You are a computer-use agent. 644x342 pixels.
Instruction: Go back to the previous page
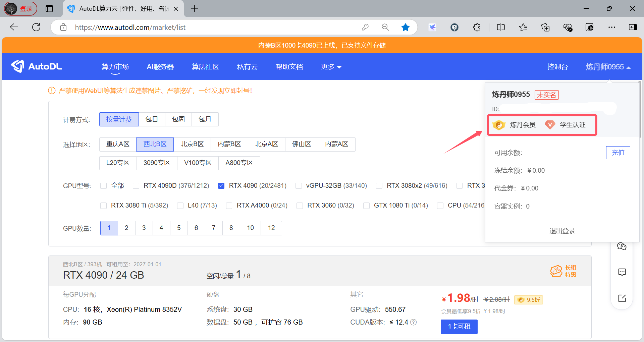pos(14,27)
